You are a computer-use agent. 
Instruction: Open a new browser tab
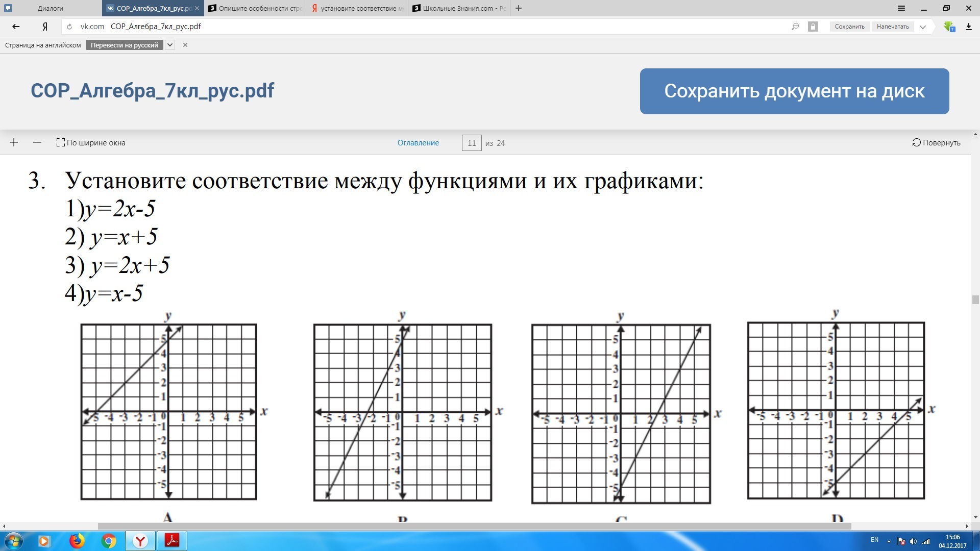(519, 8)
